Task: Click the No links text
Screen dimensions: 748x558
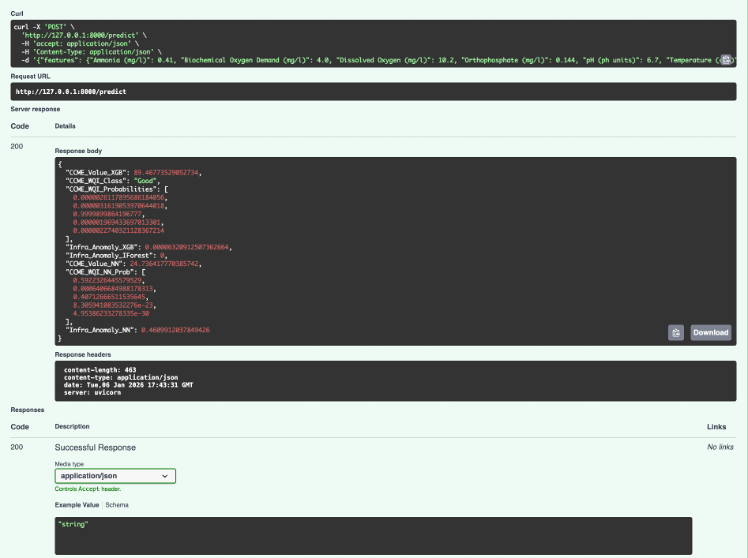Action: point(720,447)
